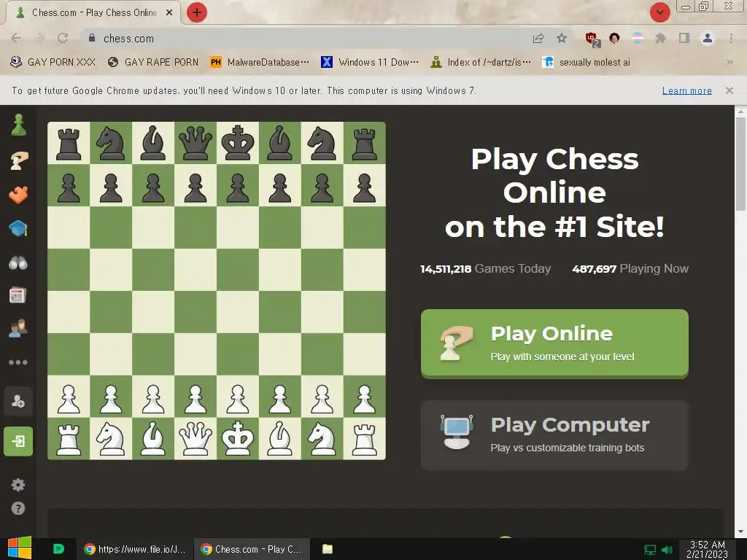Click the volume speaker tray icon

point(667,550)
